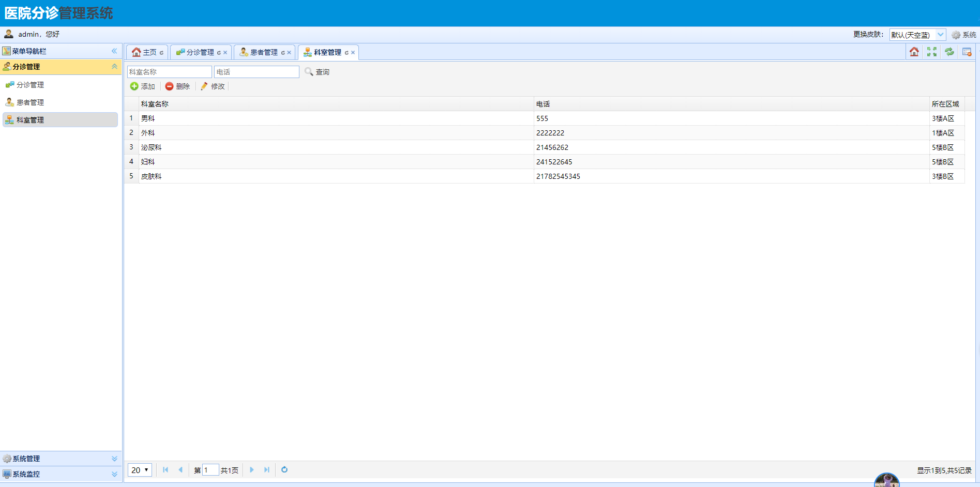Collapse the 菜单导航栏 sidebar panel
980x487 pixels.
(x=114, y=51)
